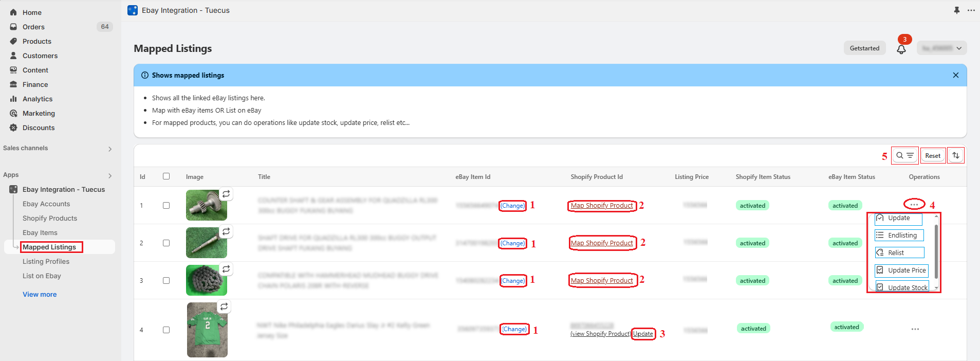Click the info icon in the banner
Image resolution: width=980 pixels, height=361 pixels.
click(x=145, y=75)
